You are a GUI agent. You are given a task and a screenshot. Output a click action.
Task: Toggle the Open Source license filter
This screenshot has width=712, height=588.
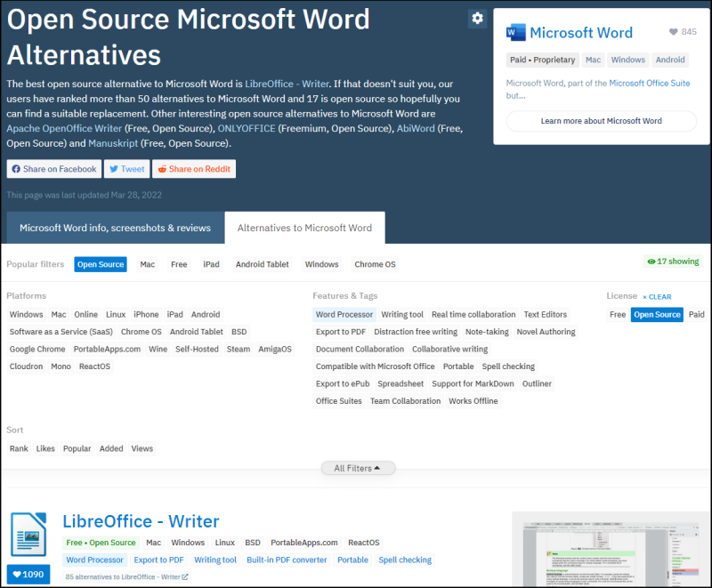click(657, 314)
